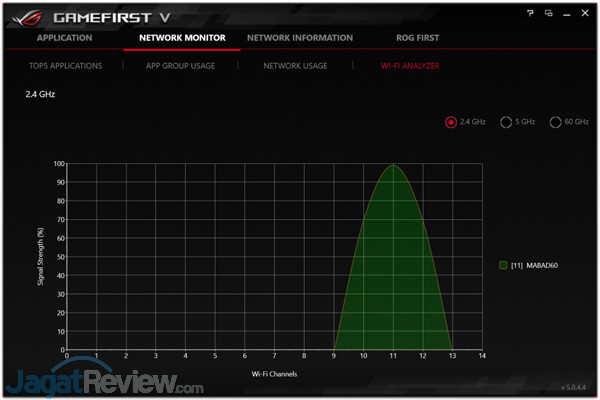Open the Network Monitor tab
The width and height of the screenshot is (600, 400).
coord(182,38)
